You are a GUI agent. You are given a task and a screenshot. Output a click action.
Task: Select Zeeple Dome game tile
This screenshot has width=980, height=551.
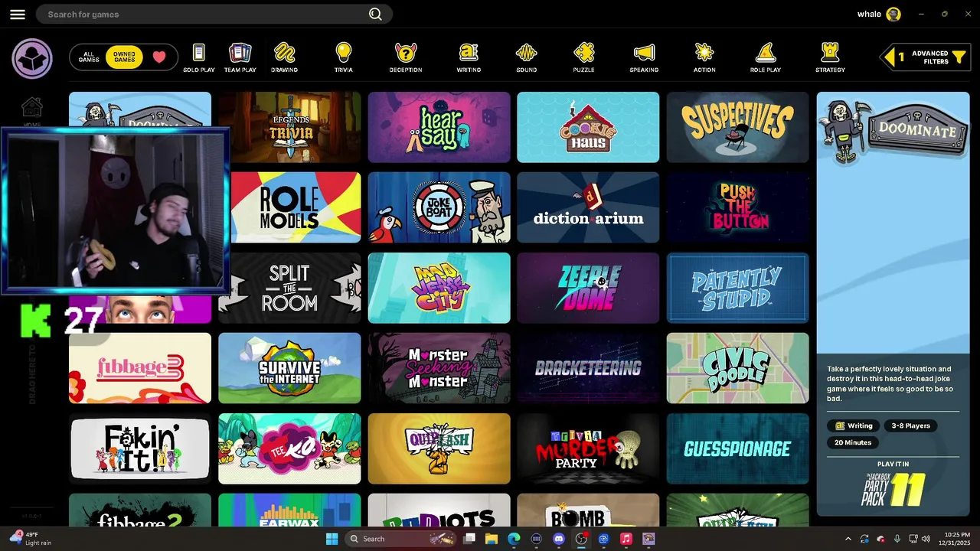pyautogui.click(x=588, y=288)
